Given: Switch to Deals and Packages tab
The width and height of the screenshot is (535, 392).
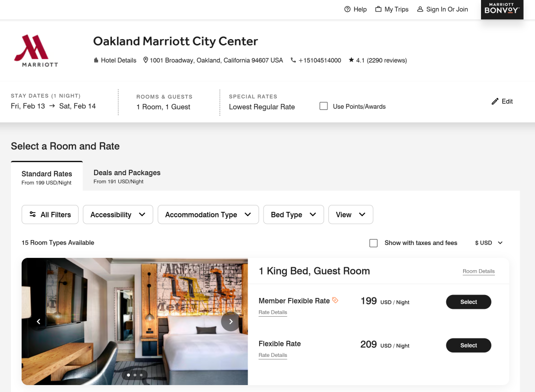Looking at the screenshot, I should pos(127,177).
